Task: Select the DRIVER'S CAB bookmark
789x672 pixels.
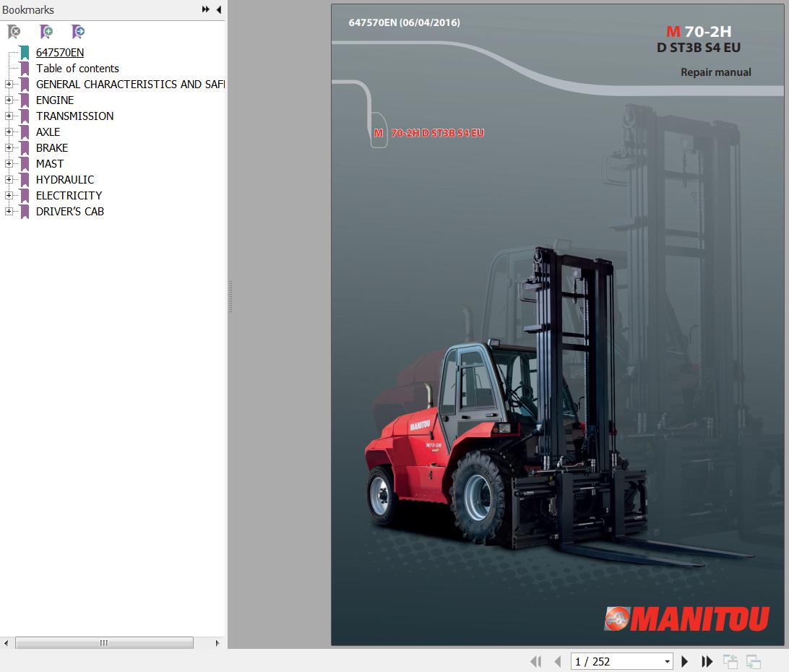Action: coord(70,212)
